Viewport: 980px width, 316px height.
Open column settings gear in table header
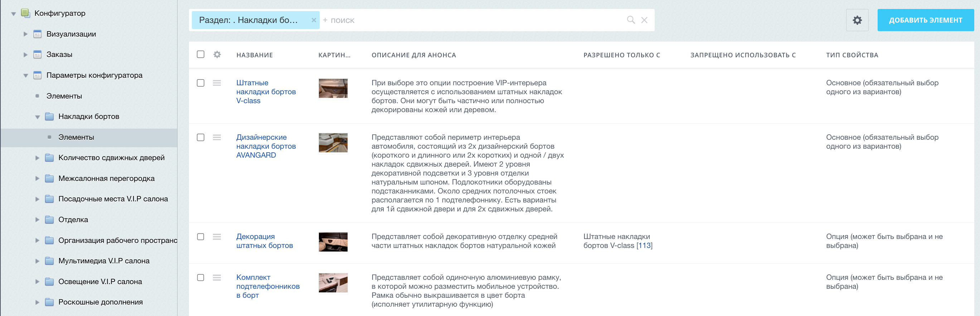[217, 54]
